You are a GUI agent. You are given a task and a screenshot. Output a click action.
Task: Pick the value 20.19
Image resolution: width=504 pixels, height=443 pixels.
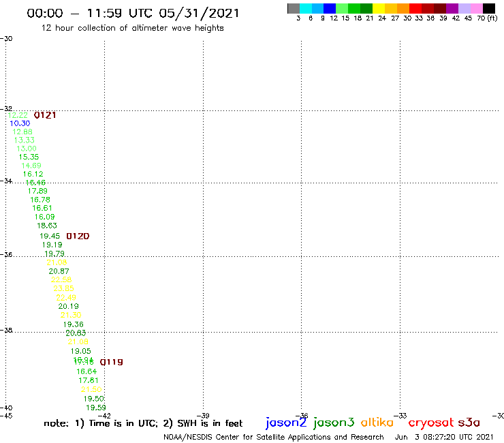point(69,306)
